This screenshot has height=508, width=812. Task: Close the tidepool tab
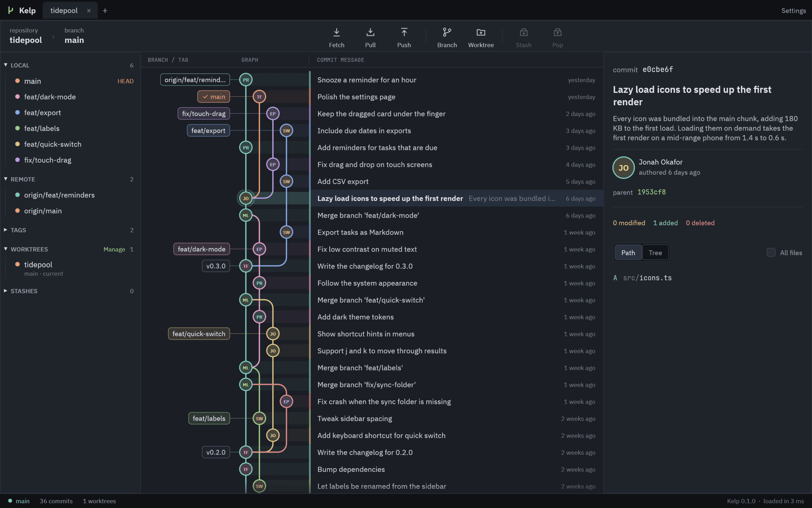[x=89, y=11]
